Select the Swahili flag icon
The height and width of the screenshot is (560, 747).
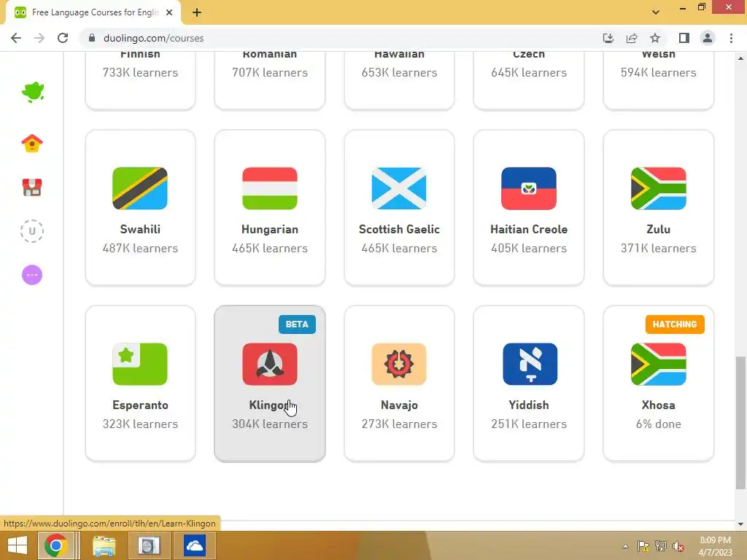pos(140,188)
